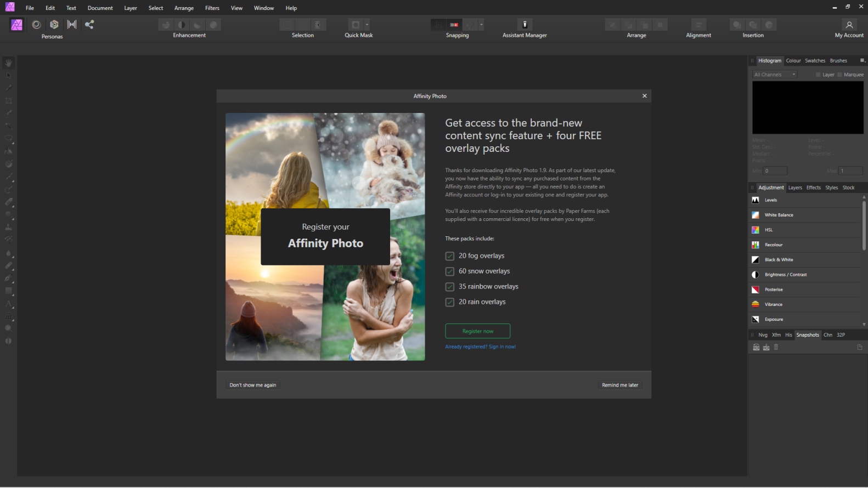The width and height of the screenshot is (868, 488).
Task: Open the Assistant Manager
Action: coord(525,25)
